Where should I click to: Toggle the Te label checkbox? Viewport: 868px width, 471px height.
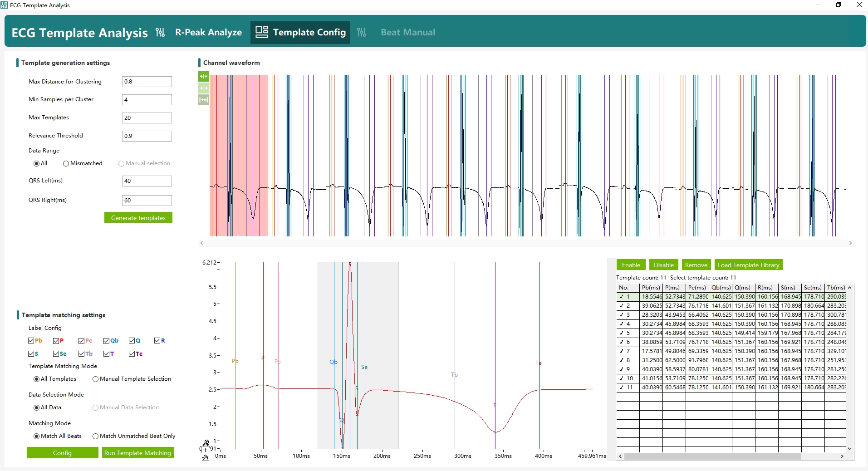(x=132, y=354)
